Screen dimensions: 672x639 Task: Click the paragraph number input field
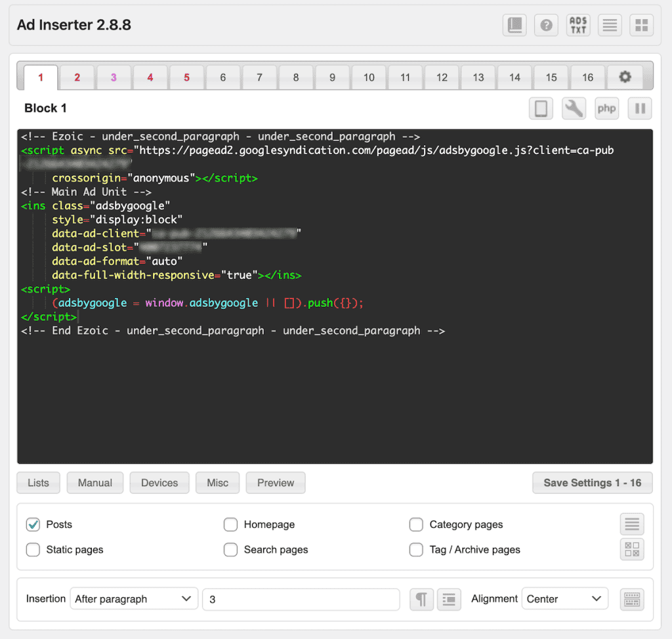point(301,599)
